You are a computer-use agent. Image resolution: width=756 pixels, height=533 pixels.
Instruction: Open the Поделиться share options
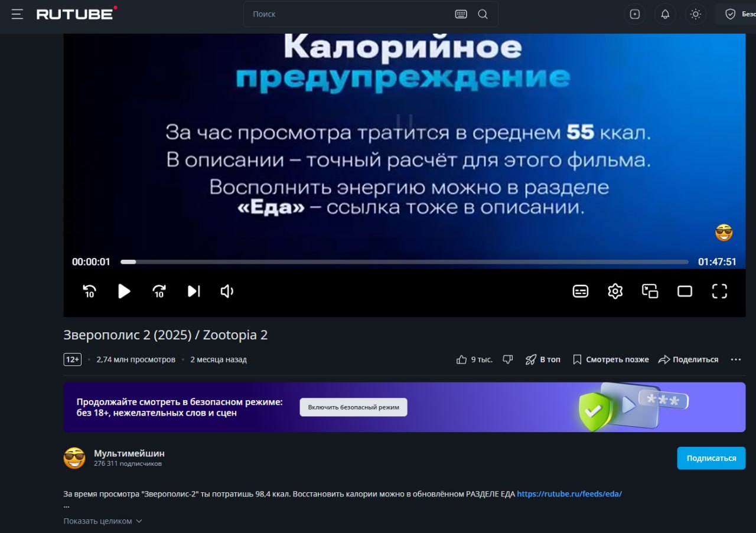click(x=689, y=359)
